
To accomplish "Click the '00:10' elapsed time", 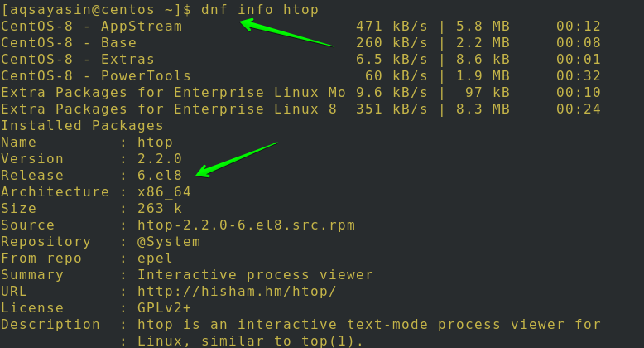I will tap(579, 93).
